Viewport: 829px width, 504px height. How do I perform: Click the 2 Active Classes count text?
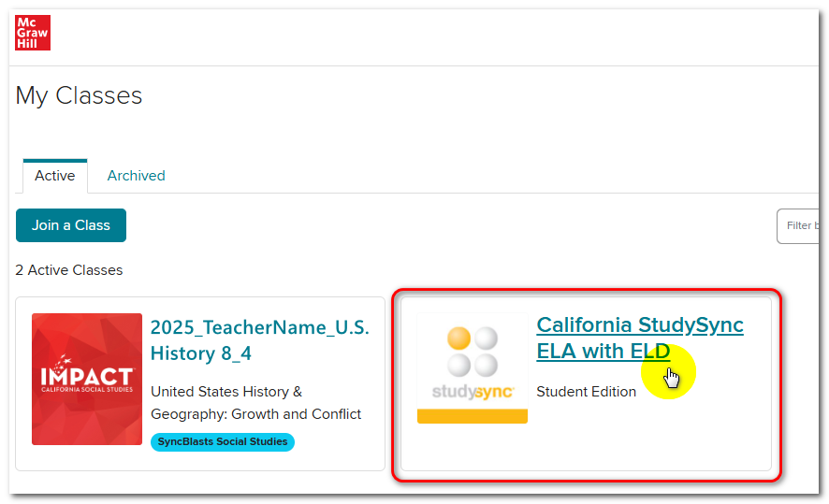click(x=69, y=270)
